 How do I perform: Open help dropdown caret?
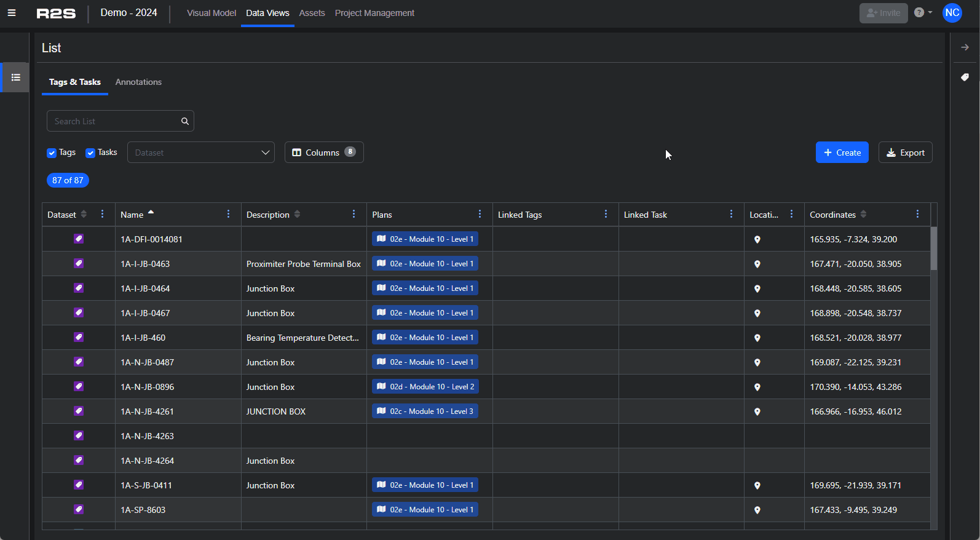pos(930,12)
